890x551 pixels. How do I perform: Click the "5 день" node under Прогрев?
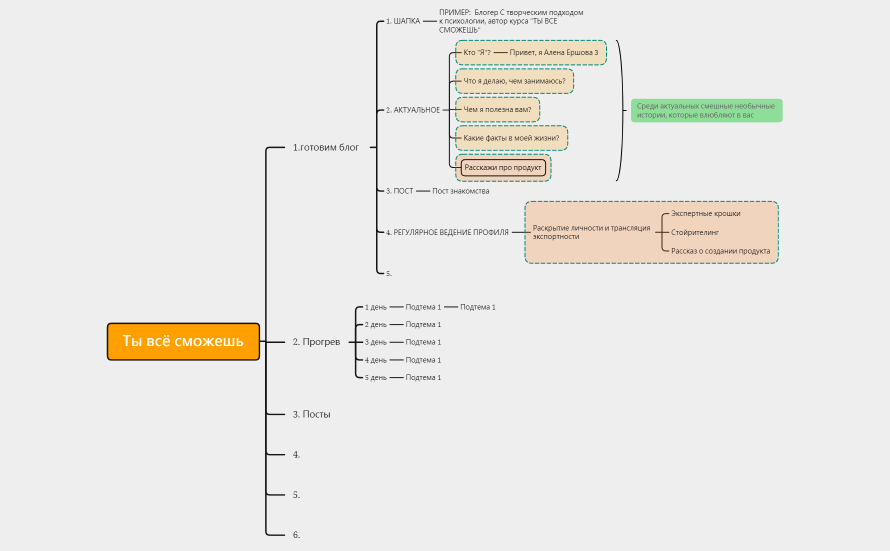point(375,377)
